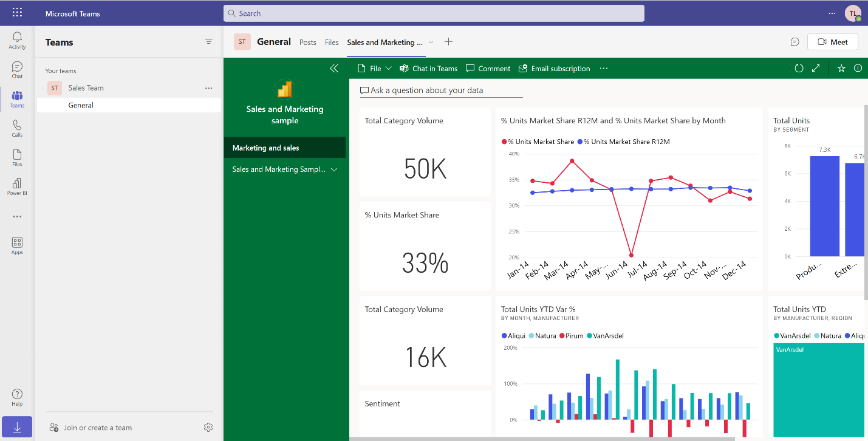868x441 pixels.
Task: Add a new tab with plus
Action: [448, 42]
